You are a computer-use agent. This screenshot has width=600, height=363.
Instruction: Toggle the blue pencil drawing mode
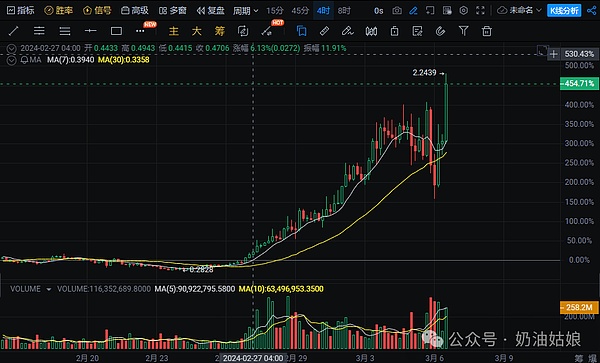413,11
